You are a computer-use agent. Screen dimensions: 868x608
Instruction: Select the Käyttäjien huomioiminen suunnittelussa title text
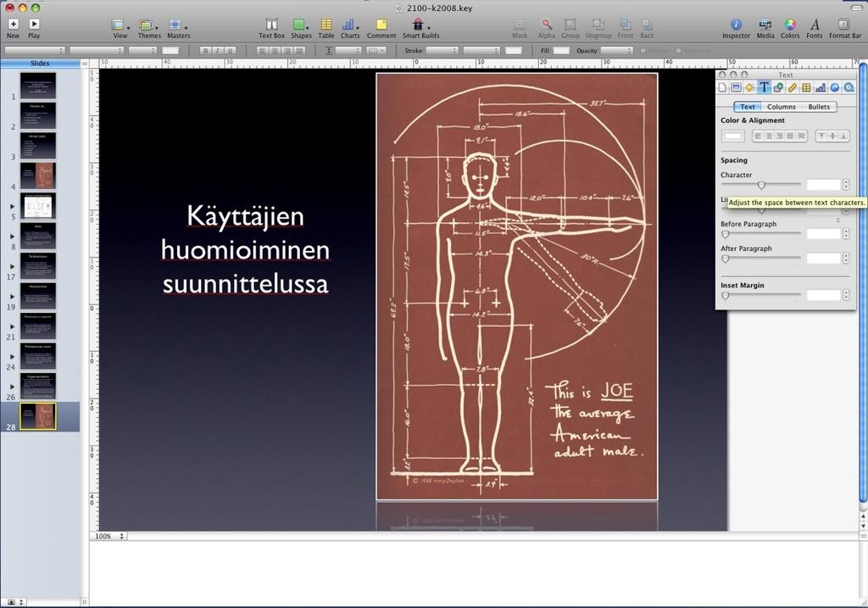245,250
